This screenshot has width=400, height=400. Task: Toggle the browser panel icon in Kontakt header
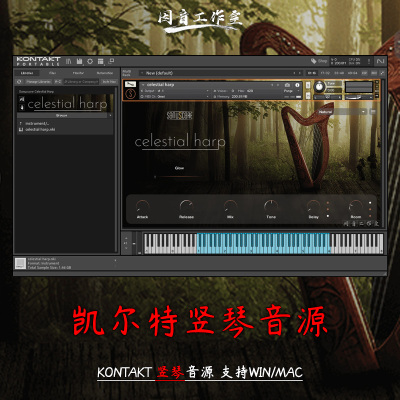coord(69,61)
